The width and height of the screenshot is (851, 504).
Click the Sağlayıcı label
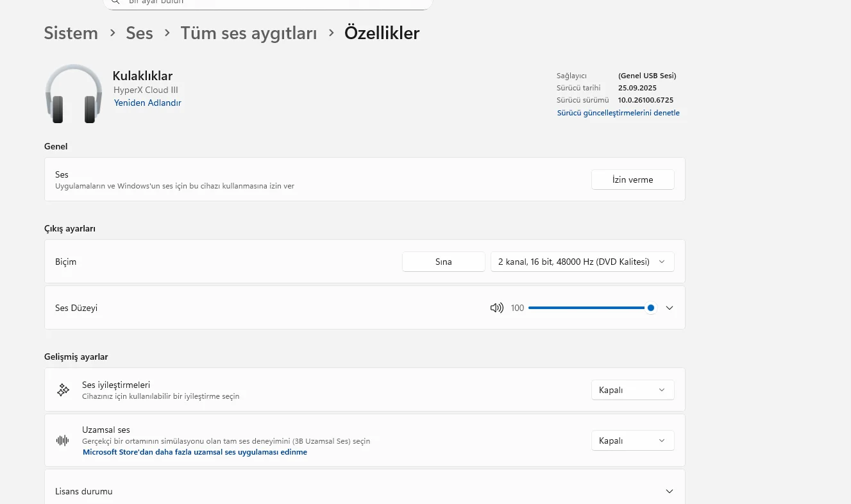tap(571, 76)
